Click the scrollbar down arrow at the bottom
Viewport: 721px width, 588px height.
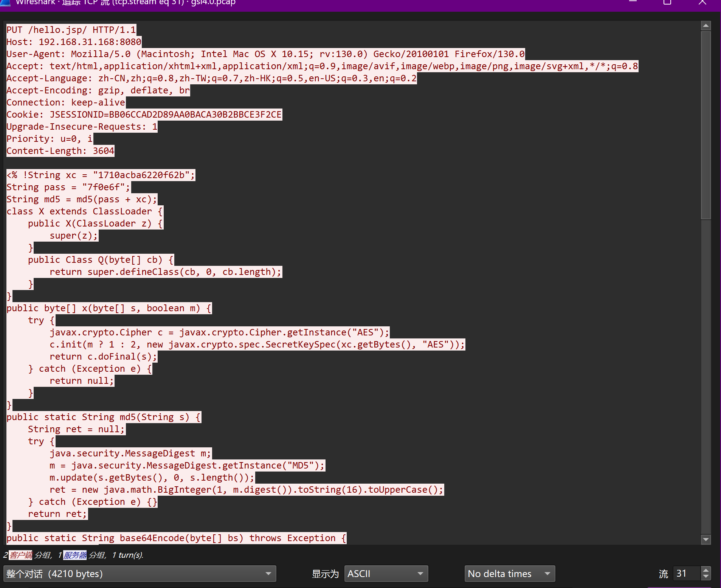point(705,539)
